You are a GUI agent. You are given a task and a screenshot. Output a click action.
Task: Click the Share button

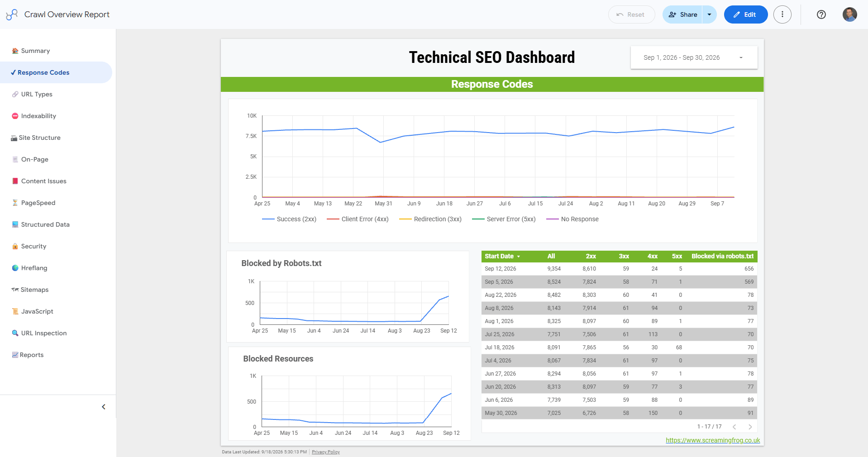682,14
